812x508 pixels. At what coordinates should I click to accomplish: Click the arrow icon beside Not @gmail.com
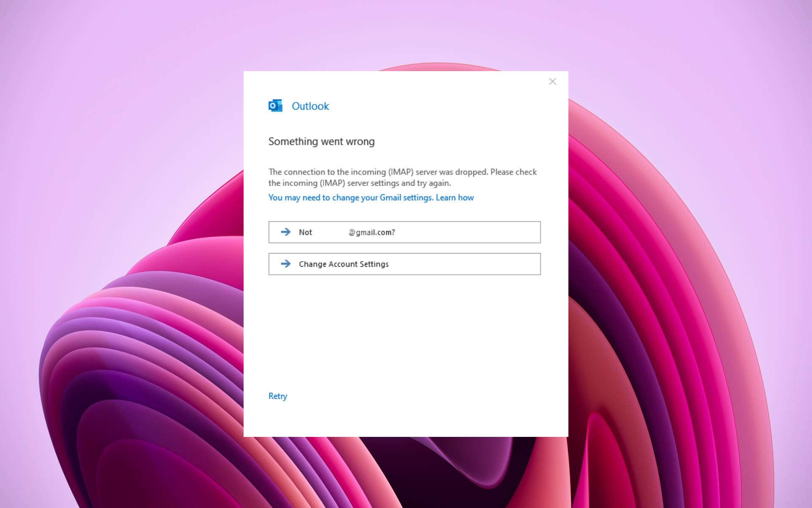click(x=286, y=232)
